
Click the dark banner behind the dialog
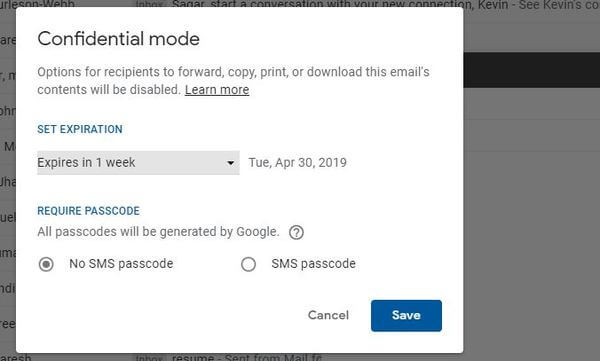tap(532, 70)
